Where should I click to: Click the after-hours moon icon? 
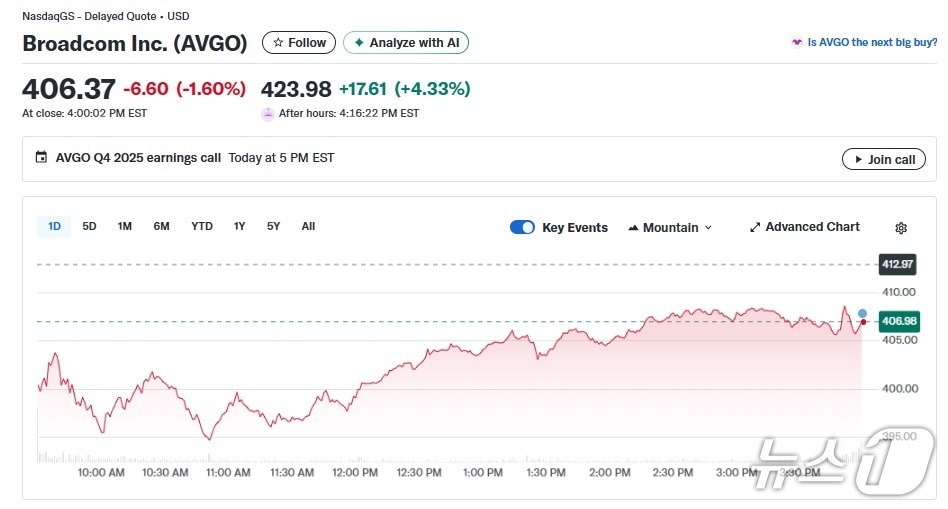[x=267, y=114]
